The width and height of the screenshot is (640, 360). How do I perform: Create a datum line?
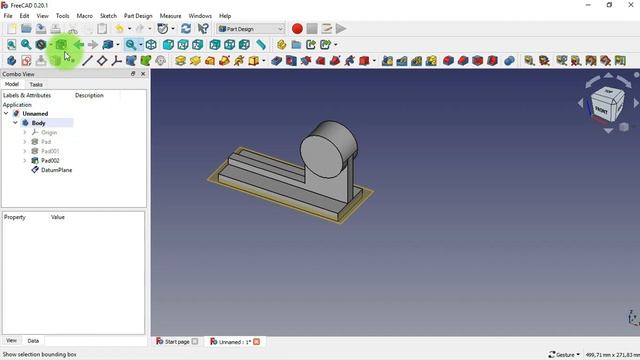87,61
